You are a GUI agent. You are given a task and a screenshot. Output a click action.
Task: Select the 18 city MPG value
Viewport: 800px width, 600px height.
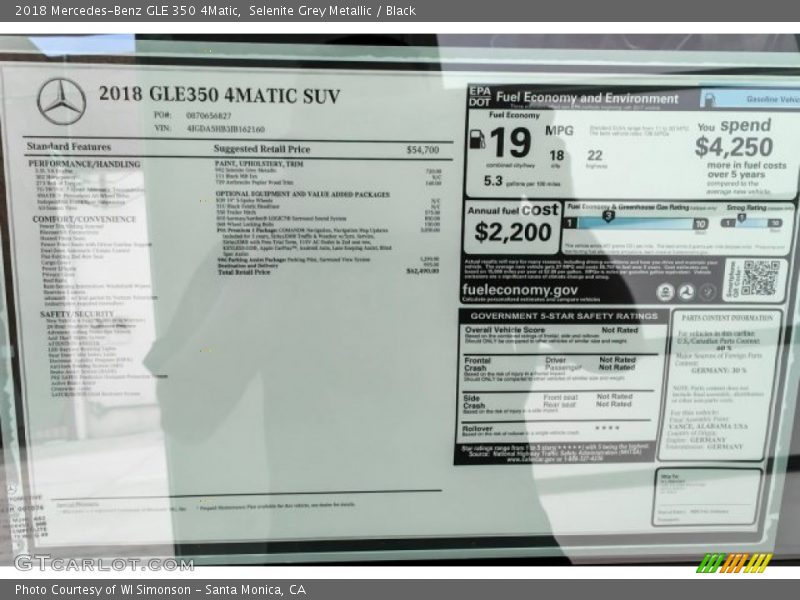(x=557, y=155)
